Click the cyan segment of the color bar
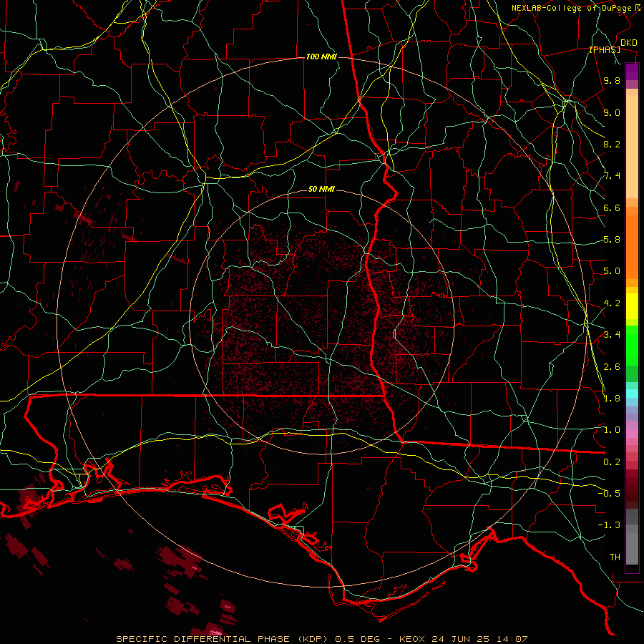 tap(632, 394)
